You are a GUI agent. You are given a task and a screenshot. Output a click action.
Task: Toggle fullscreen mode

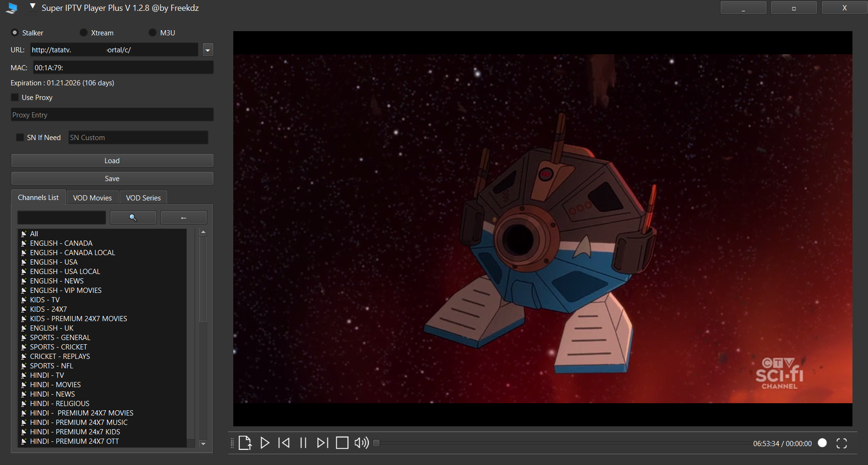[x=842, y=443]
